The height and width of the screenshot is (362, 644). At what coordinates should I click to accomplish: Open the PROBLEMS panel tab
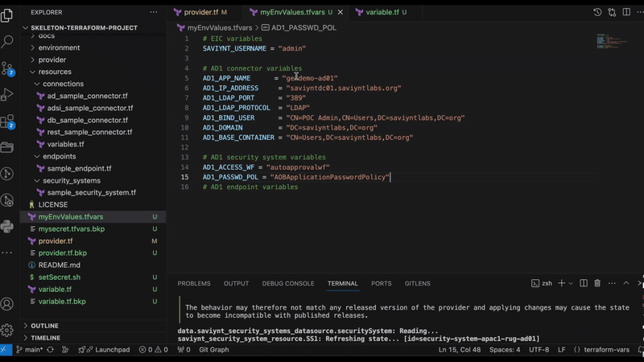[x=194, y=283]
